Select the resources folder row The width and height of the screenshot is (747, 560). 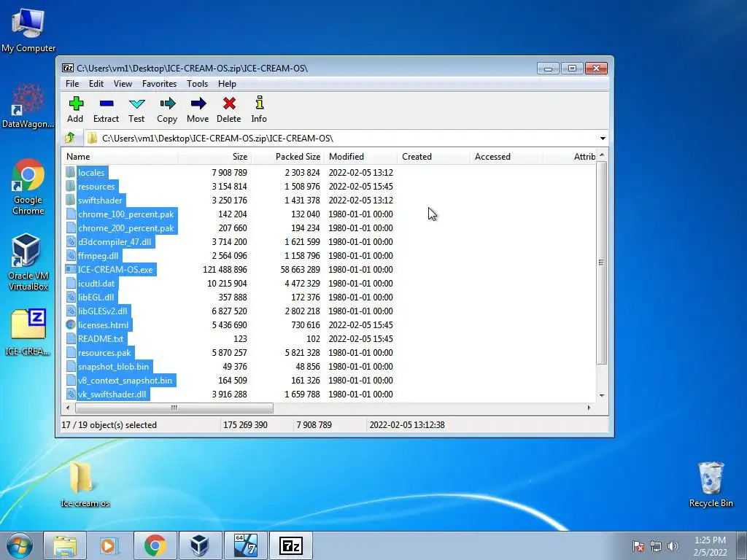coord(329,186)
